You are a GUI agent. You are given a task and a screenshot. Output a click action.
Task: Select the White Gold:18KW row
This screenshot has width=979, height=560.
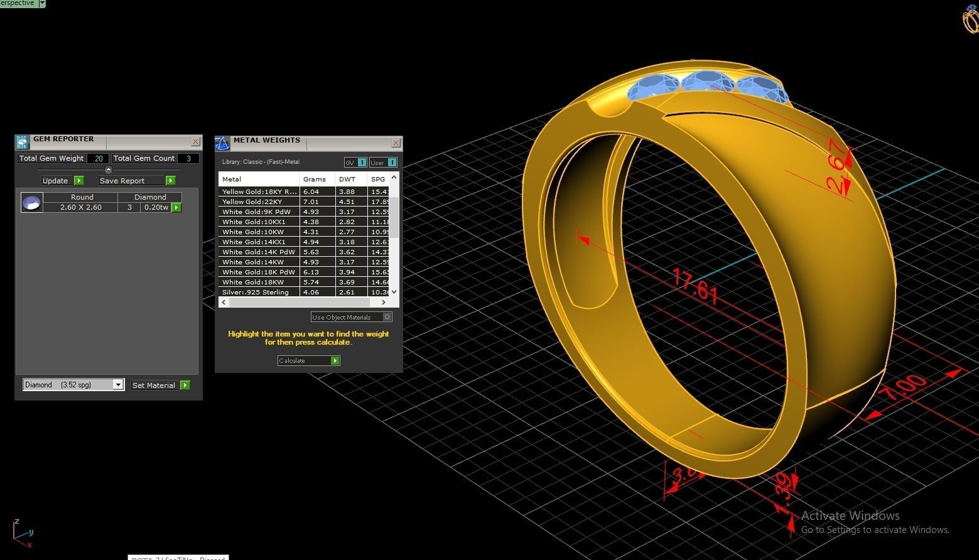(305, 282)
